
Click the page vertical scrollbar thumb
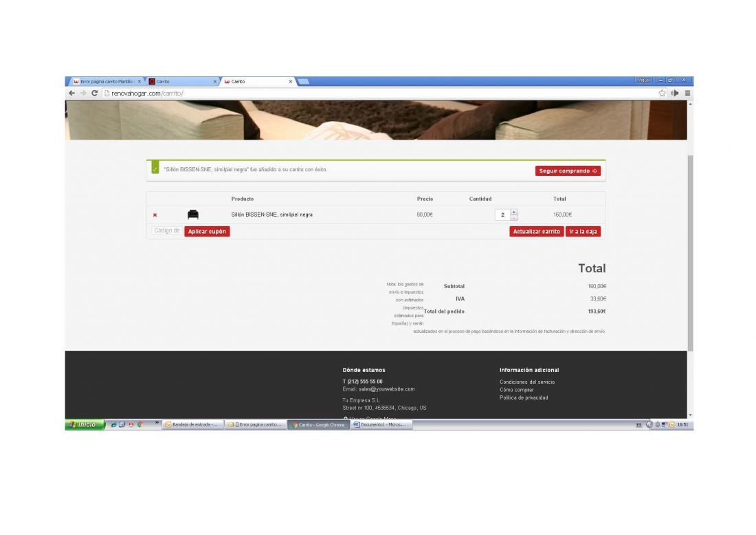690,253
